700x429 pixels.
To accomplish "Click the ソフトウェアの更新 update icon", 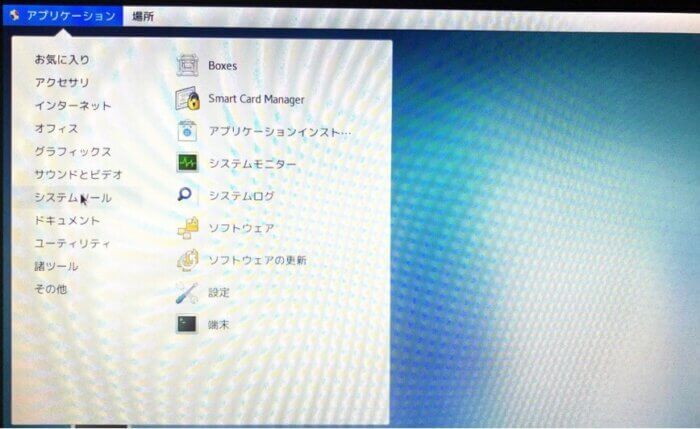I will click(188, 260).
